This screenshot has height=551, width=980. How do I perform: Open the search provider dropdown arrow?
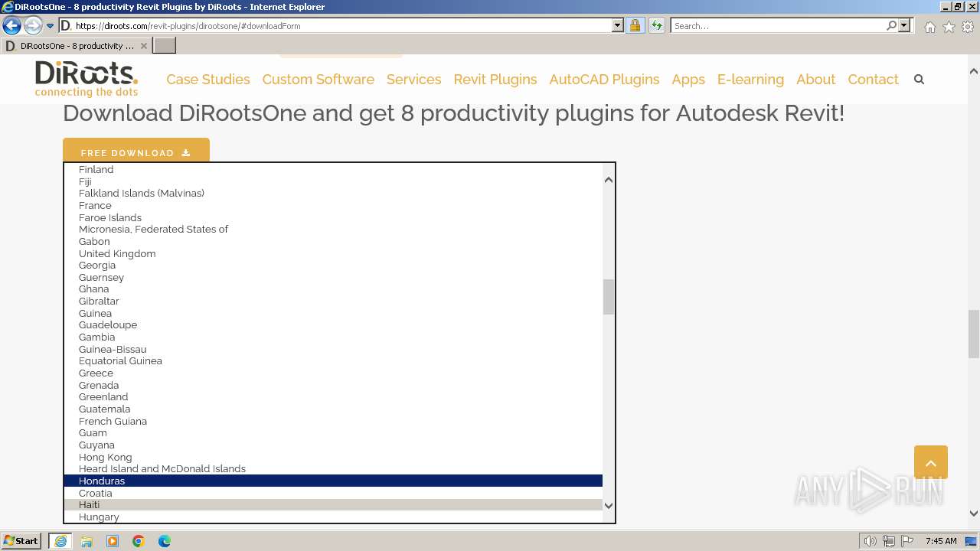pyautogui.click(x=904, y=26)
